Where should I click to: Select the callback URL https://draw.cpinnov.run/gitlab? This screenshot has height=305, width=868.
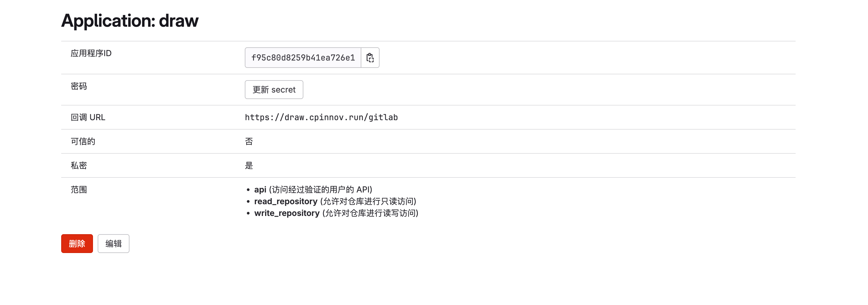(x=321, y=117)
